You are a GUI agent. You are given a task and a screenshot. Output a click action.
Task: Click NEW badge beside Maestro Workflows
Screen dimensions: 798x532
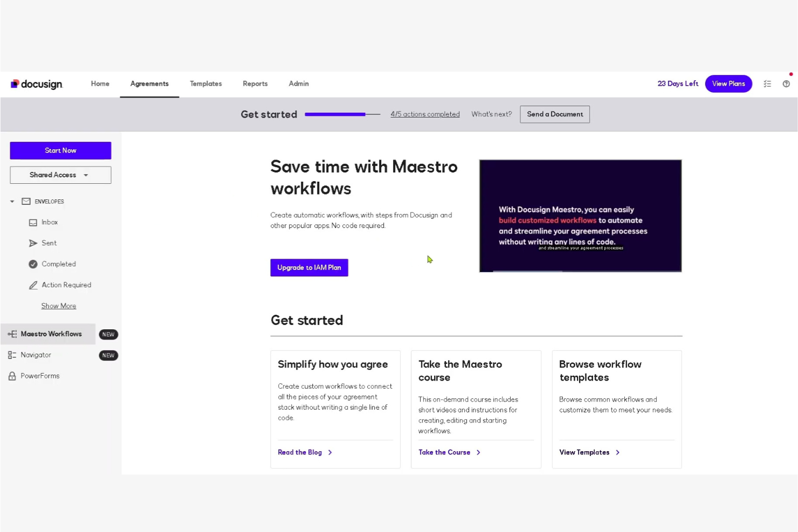click(108, 335)
